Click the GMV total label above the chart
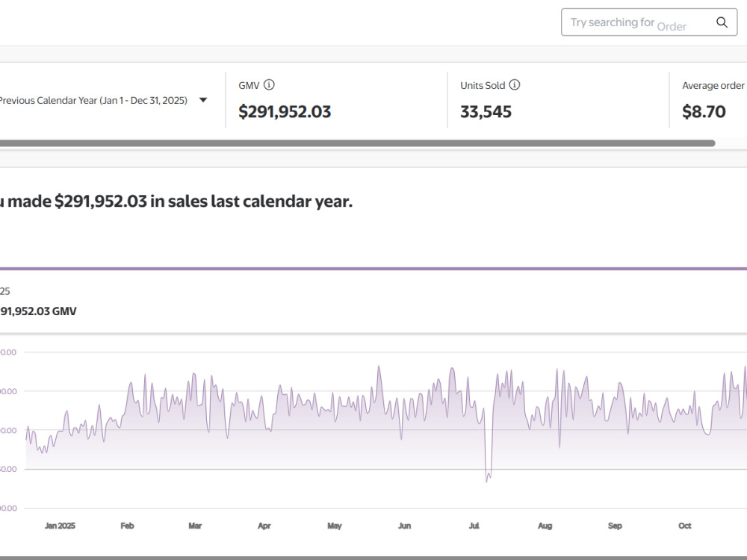The width and height of the screenshot is (747, 560). pyautogui.click(x=38, y=311)
